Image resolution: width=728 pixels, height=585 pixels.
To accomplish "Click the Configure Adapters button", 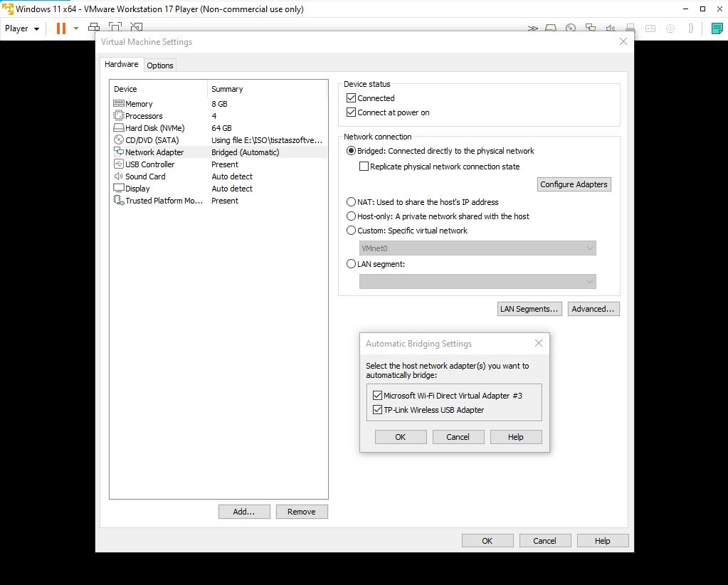I will (574, 184).
